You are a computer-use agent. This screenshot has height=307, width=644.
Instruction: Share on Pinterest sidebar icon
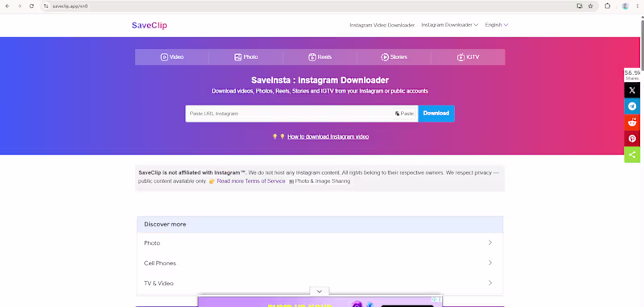point(632,139)
